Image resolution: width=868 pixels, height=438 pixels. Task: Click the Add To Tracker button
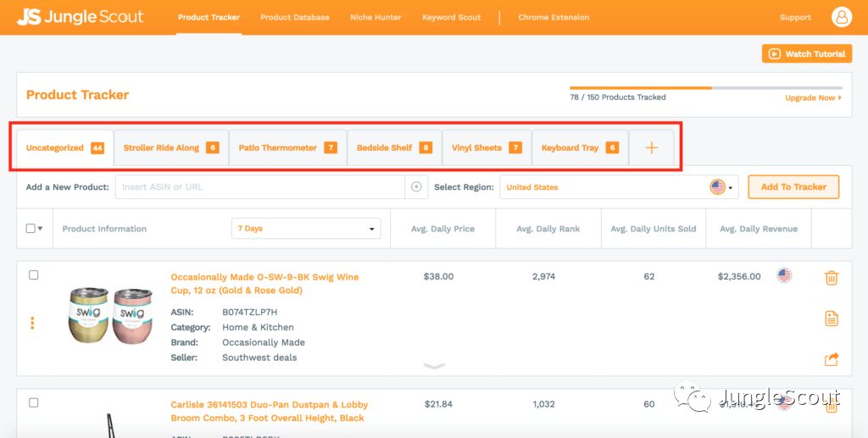pyautogui.click(x=793, y=187)
